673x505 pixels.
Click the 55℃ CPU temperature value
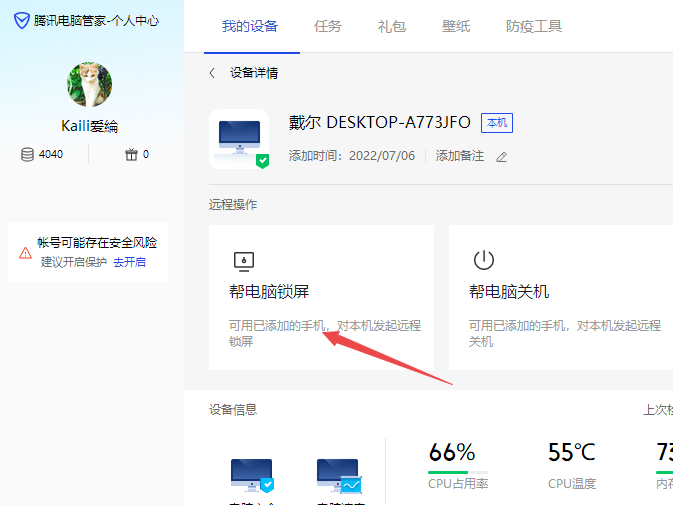tap(572, 452)
